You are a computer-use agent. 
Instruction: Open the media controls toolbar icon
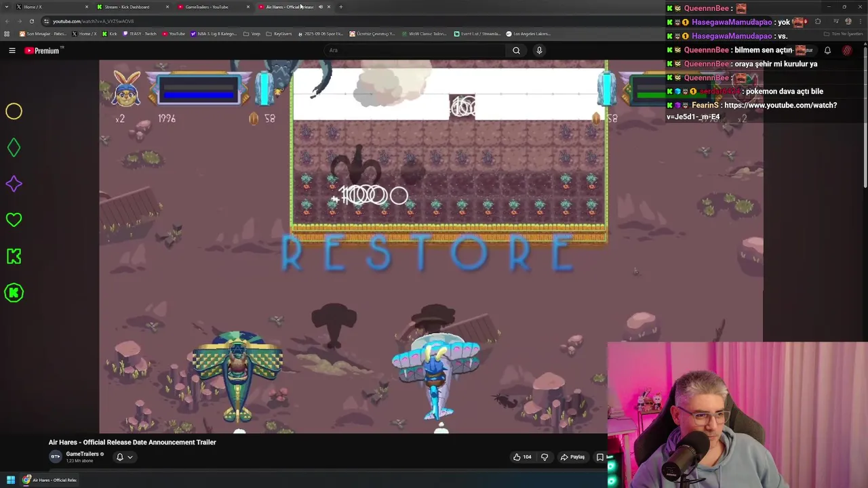pyautogui.click(x=835, y=21)
